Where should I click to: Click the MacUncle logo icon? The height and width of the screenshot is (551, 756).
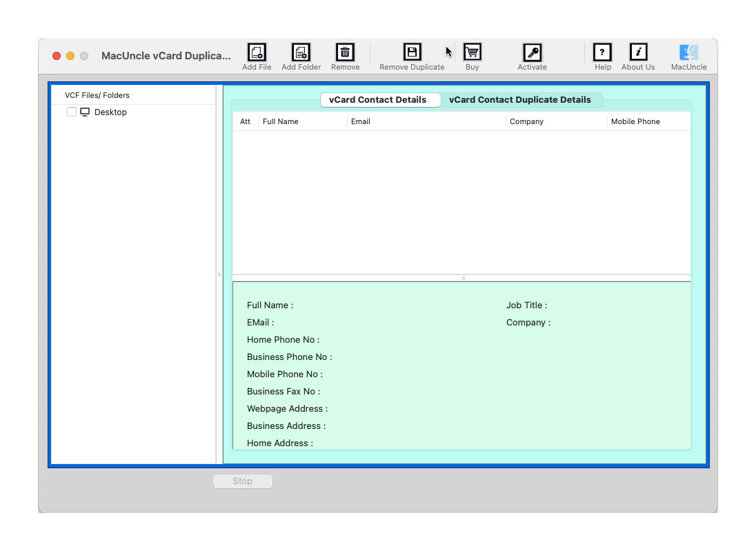pyautogui.click(x=688, y=52)
